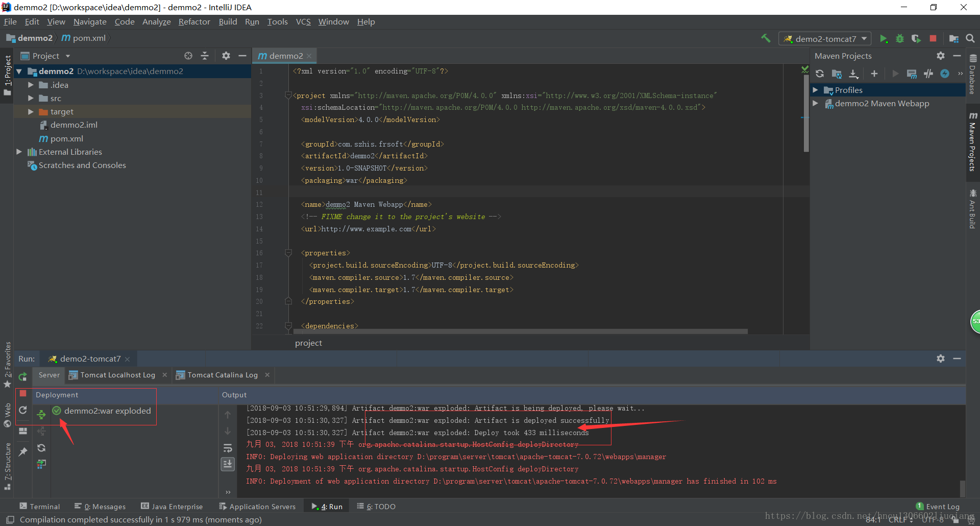Image resolution: width=980 pixels, height=526 pixels.
Task: Click the editor vertical scrollbar
Action: click(x=806, y=113)
